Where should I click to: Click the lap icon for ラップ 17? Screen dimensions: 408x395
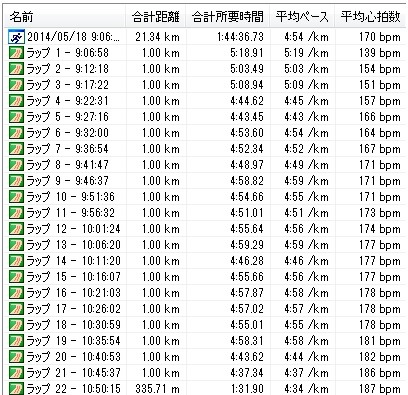[x=16, y=309]
